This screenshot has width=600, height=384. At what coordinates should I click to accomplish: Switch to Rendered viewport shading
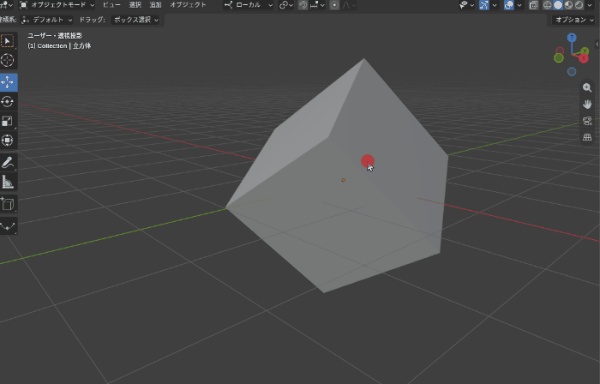(x=579, y=5)
